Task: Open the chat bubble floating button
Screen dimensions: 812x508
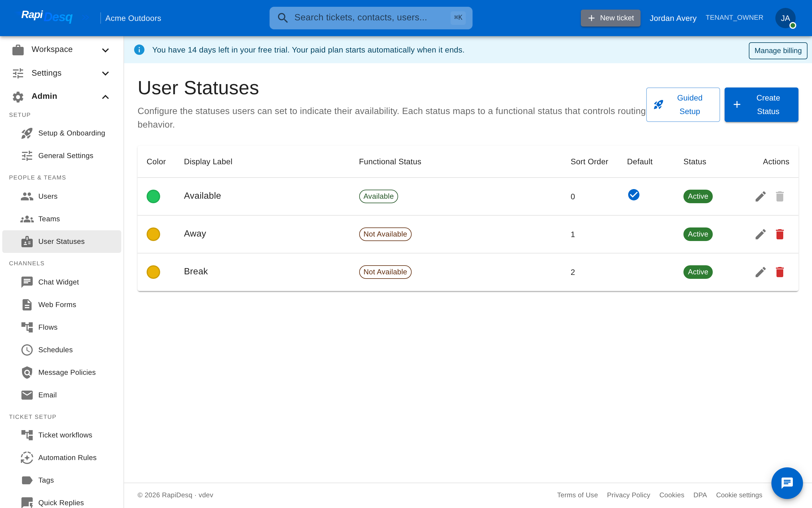Action: pos(787,483)
